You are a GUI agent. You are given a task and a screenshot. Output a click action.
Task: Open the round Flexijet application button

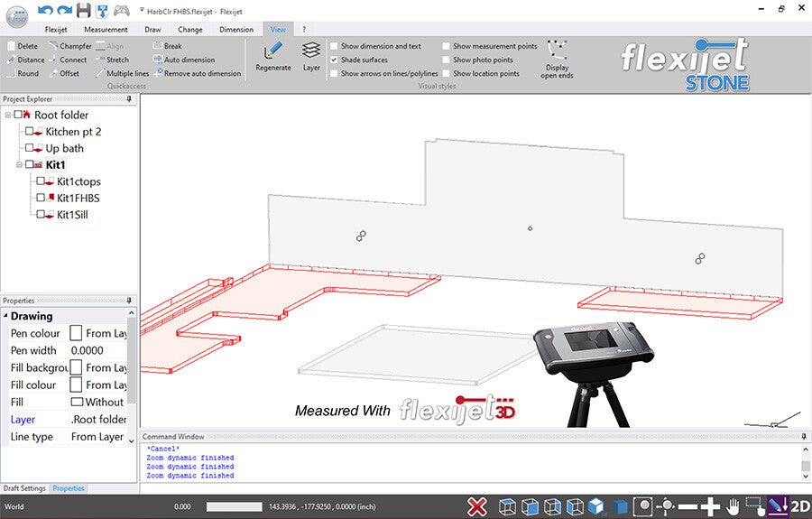(x=17, y=16)
